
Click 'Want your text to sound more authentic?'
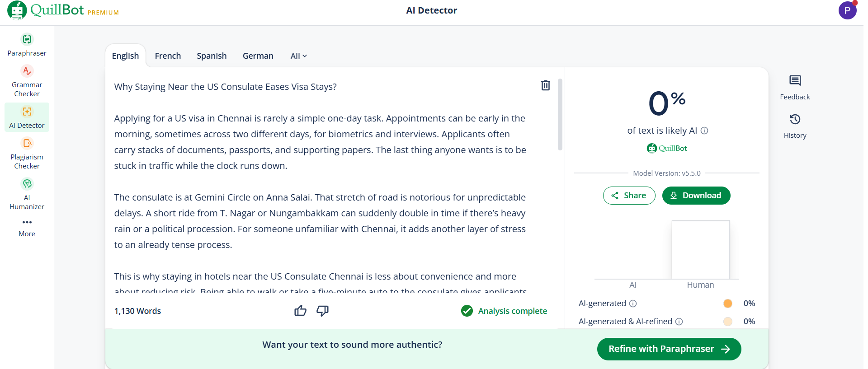pyautogui.click(x=352, y=345)
